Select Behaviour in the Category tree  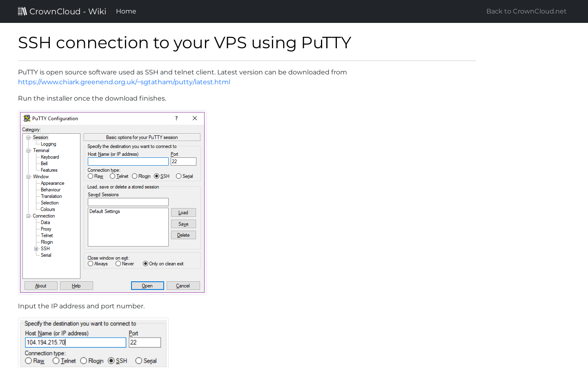point(51,190)
